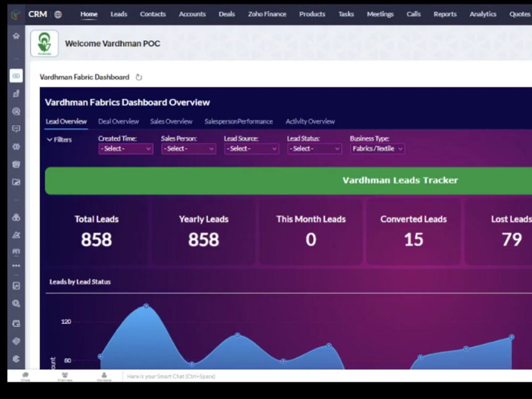Viewport: 532px width, 399px height.
Task: Click the three-dots more icon in the sidebar
Action: point(16,265)
